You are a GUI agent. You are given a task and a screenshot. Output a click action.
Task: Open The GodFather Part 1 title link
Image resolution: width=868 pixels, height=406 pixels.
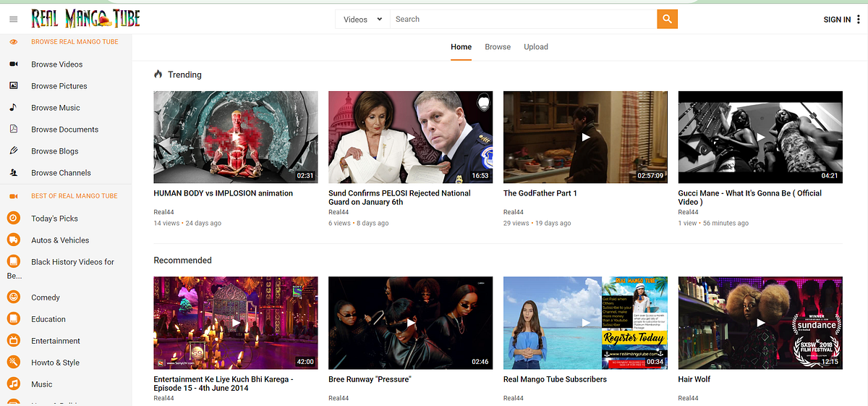540,193
